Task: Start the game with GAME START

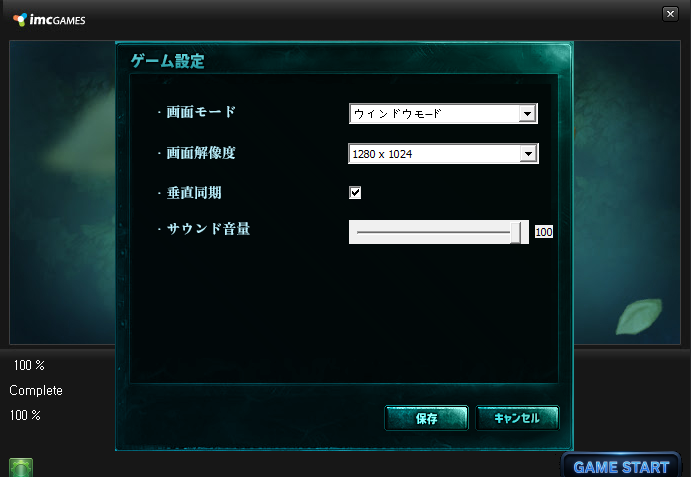Action: pos(621,466)
